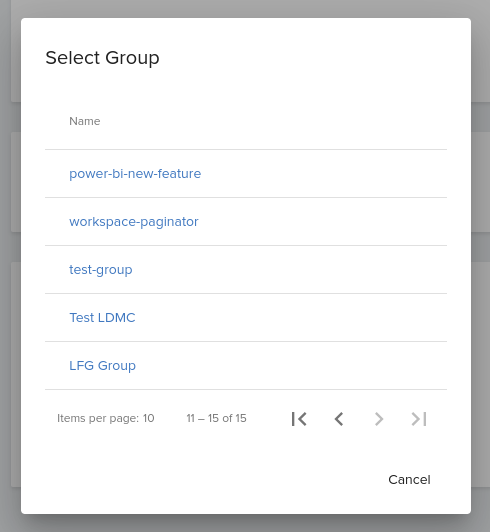Image resolution: width=490 pixels, height=532 pixels.
Task: Click the disabled next page arrow
Action: pos(379,419)
